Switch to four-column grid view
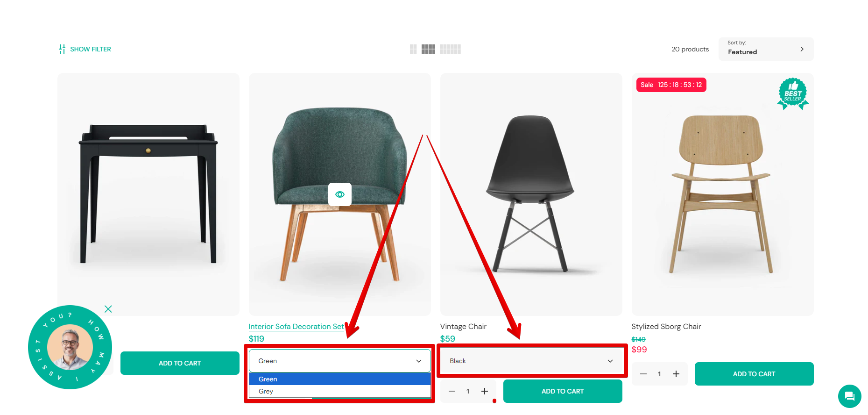868x415 pixels. pyautogui.click(x=428, y=49)
